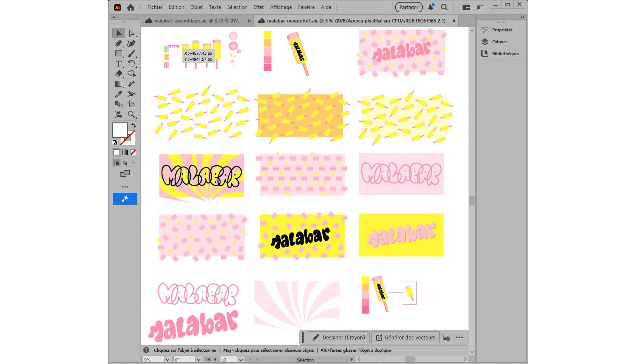Open the rotation angle dropdown
636x364 pixels.
199,359
